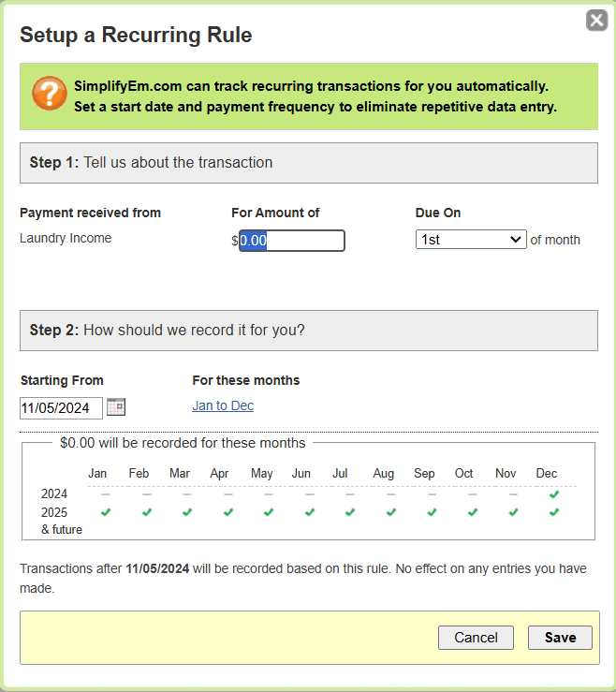Click the June 2025 checkmark
Viewport: 616px width, 692px height.
(310, 512)
